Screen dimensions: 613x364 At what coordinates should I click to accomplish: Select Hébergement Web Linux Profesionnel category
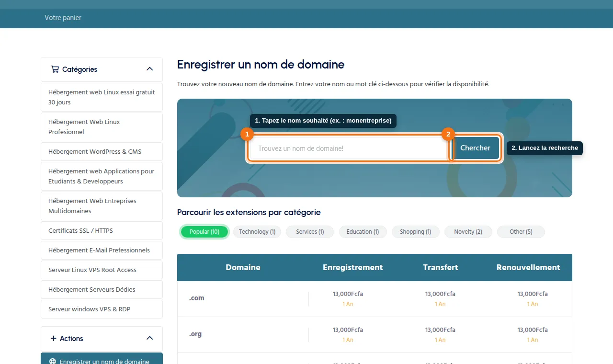[102, 127]
